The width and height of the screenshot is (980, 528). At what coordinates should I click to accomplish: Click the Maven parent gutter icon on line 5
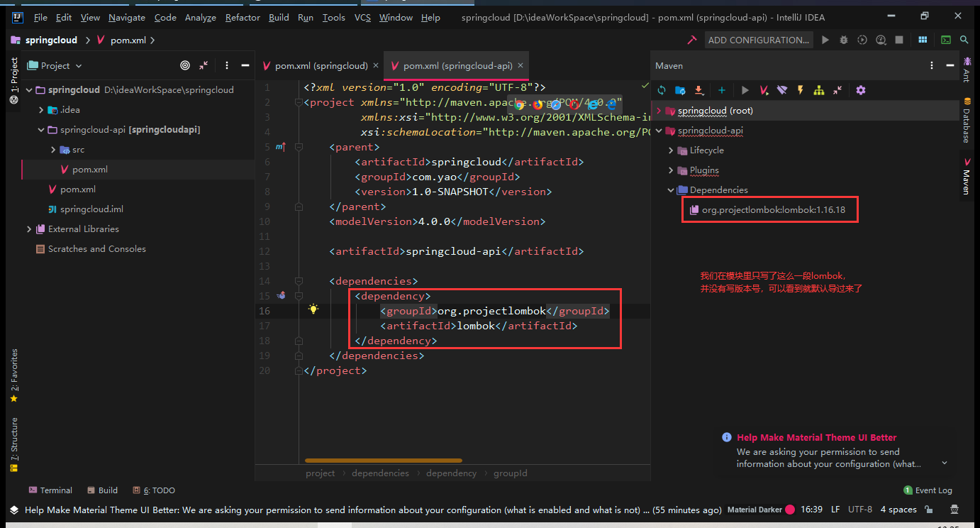280,147
